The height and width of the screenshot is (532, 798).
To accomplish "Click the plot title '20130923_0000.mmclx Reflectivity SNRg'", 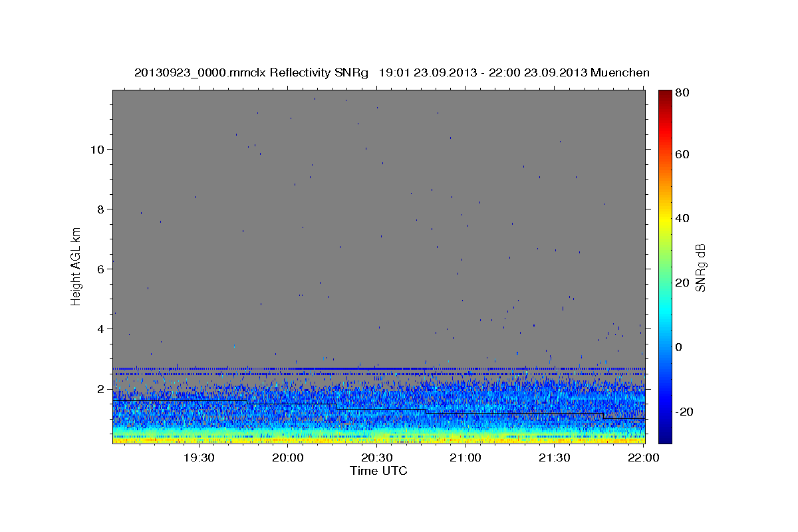I will pos(251,73).
